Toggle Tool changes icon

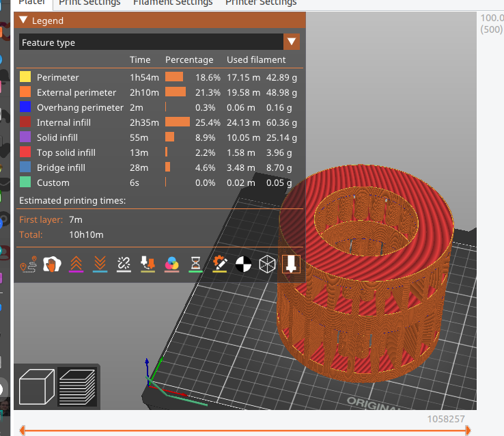[x=148, y=264]
